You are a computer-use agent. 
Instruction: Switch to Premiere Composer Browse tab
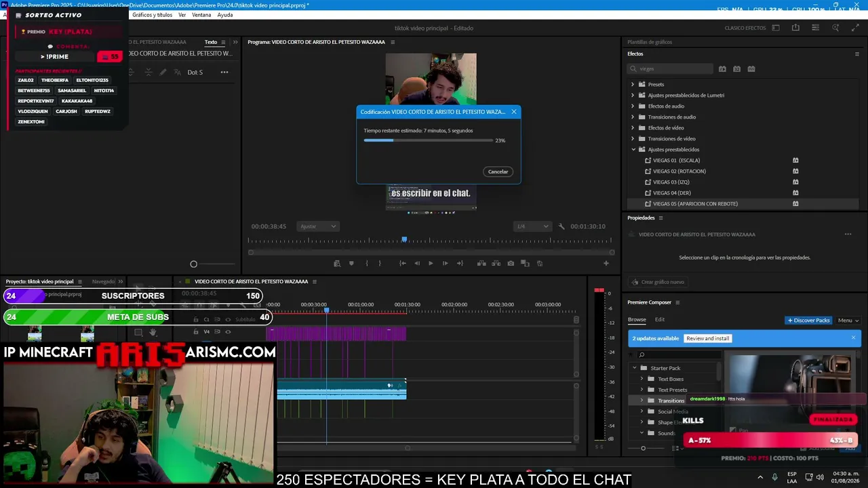pyautogui.click(x=637, y=320)
